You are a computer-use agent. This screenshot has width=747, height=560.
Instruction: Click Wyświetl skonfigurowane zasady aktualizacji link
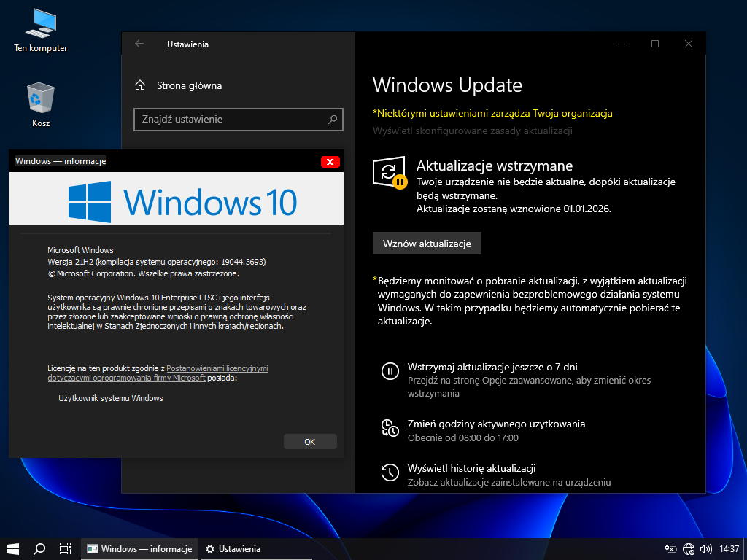point(472,131)
